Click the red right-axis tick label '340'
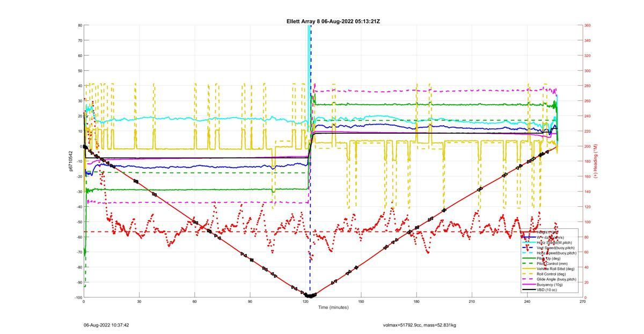The width and height of the screenshot is (644, 334). point(588,40)
